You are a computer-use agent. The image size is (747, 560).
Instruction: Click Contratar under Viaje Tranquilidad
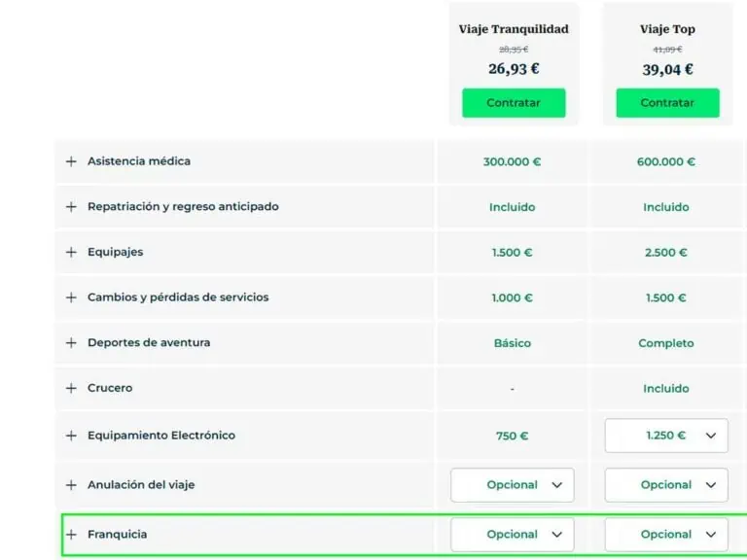pos(514,103)
